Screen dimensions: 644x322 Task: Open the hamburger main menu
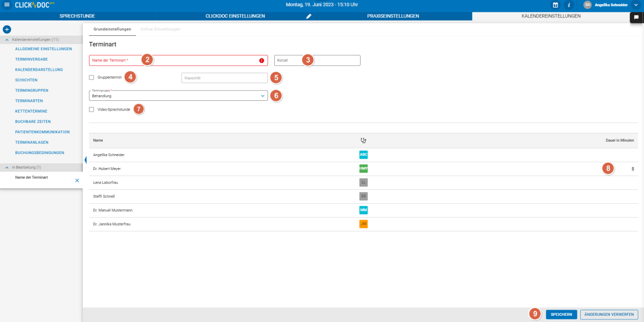pyautogui.click(x=7, y=5)
